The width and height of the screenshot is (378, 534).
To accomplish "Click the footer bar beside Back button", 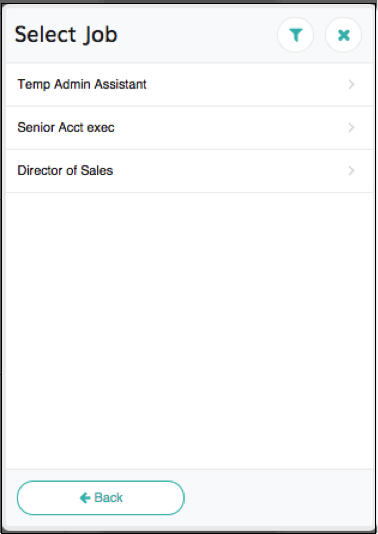I will [279, 498].
